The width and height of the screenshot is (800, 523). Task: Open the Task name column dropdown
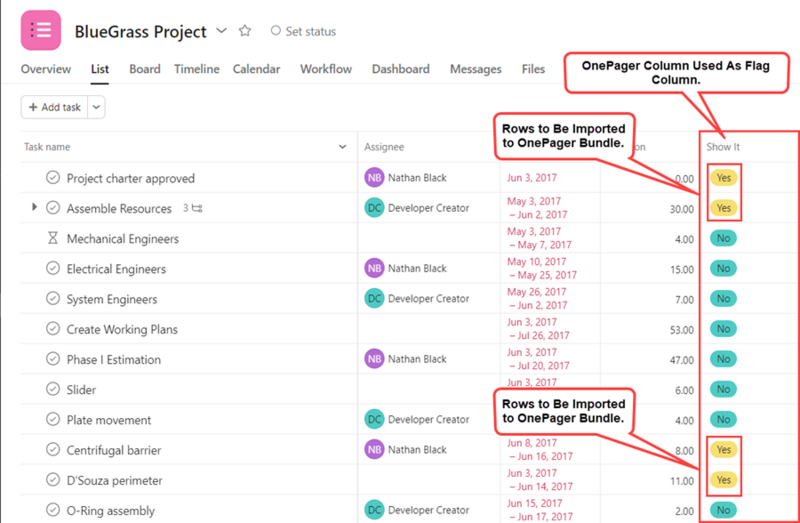(x=342, y=147)
